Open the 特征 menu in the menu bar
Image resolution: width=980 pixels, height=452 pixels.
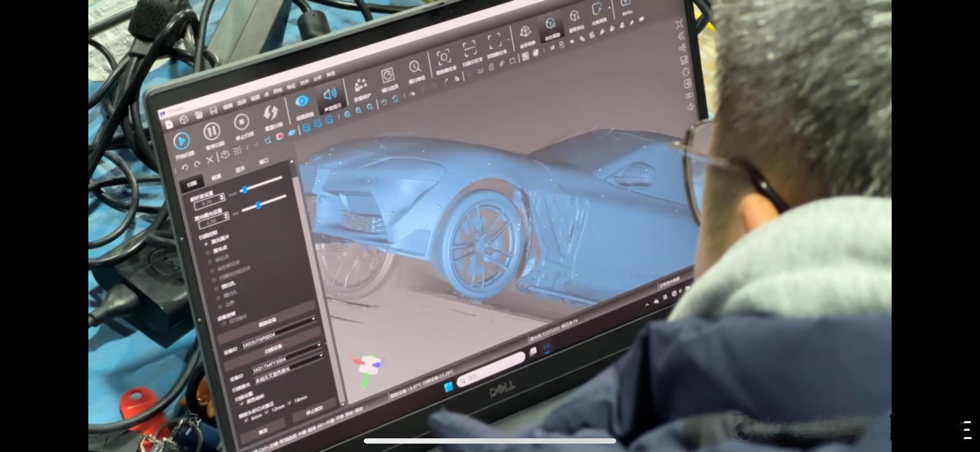(x=291, y=86)
